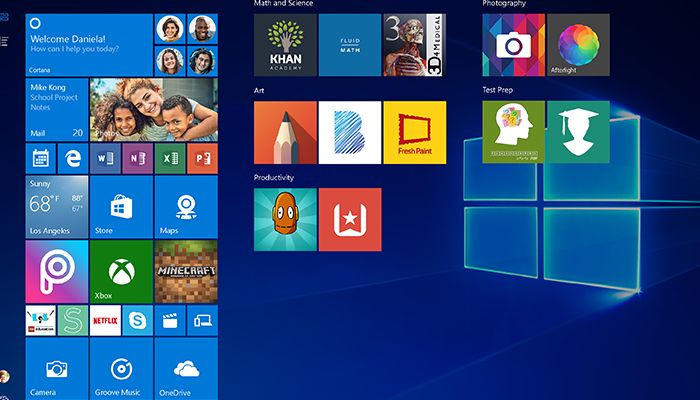Select the 'Test Prep' group header
700x400 pixels.
tap(497, 90)
